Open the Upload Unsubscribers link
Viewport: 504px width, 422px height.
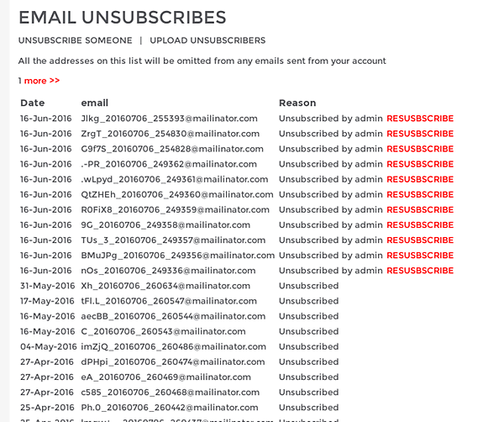207,40
